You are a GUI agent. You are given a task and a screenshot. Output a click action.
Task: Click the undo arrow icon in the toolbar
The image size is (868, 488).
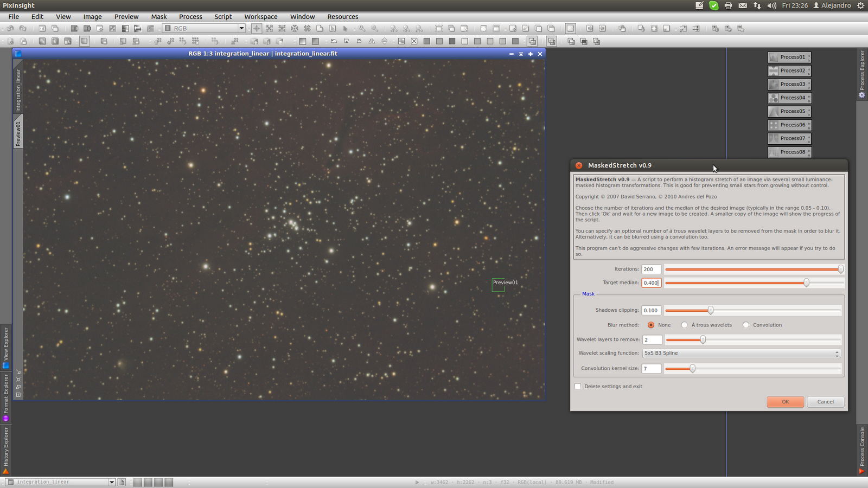point(10,28)
